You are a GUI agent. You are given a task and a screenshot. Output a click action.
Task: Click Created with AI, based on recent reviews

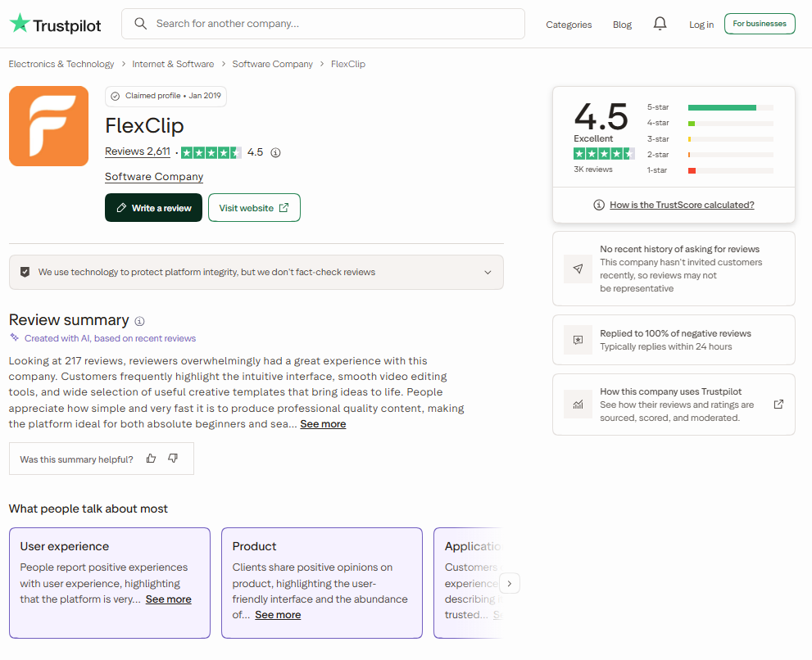click(x=111, y=338)
